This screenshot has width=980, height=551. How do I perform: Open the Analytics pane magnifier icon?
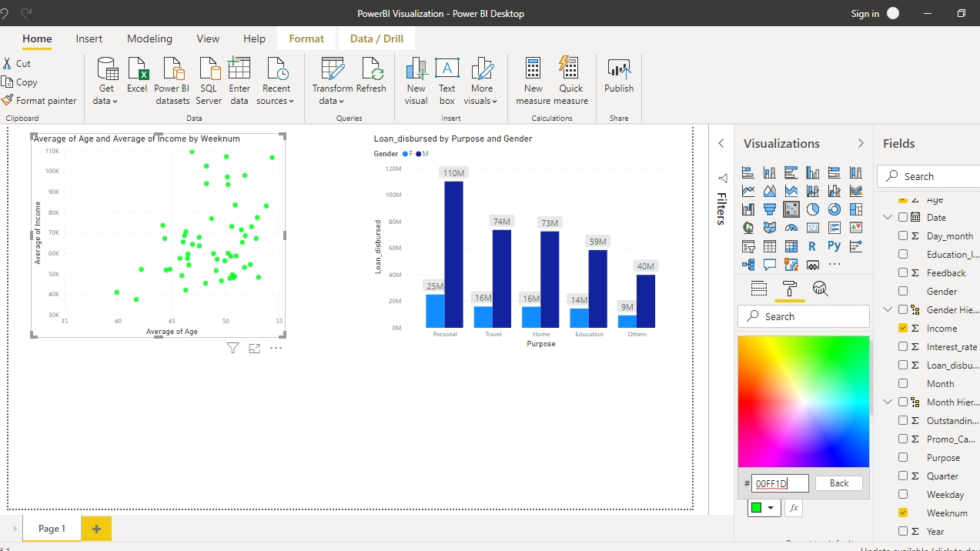(820, 289)
